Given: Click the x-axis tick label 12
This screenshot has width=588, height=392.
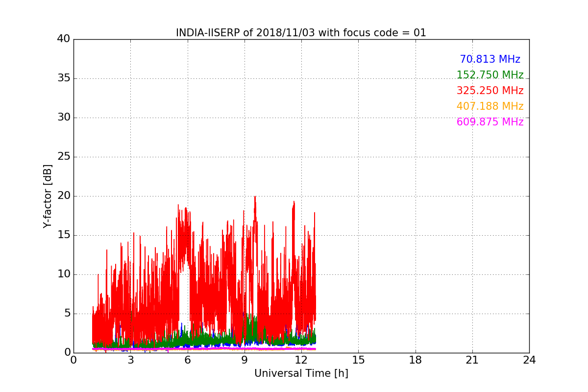Looking at the screenshot, I should tap(301, 360).
